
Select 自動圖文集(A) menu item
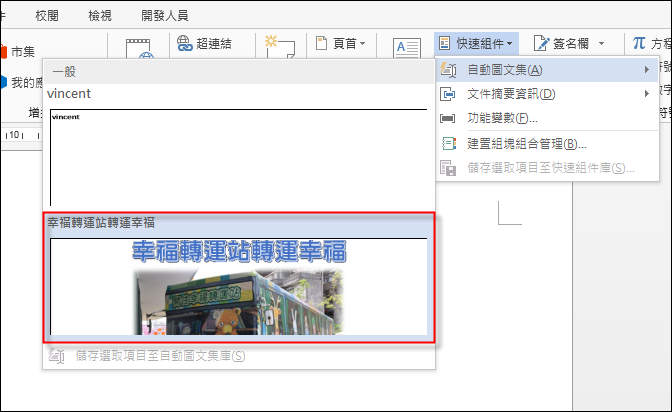coord(546,69)
